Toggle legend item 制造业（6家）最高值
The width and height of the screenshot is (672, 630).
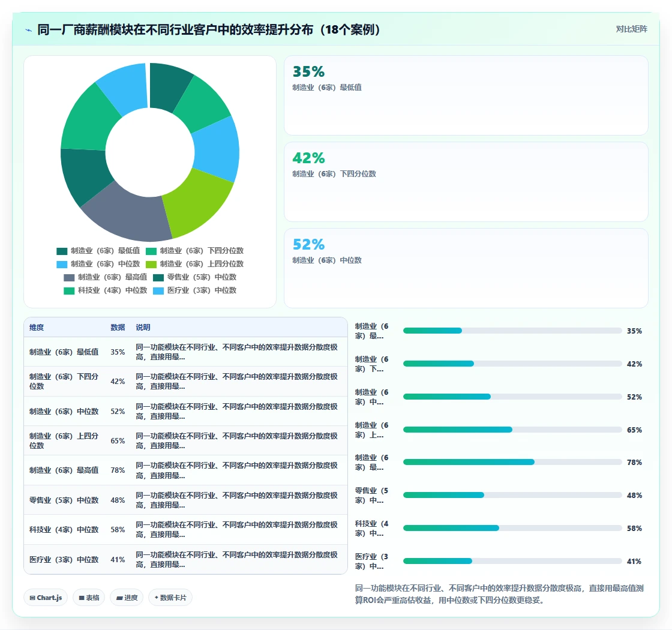[x=106, y=277]
